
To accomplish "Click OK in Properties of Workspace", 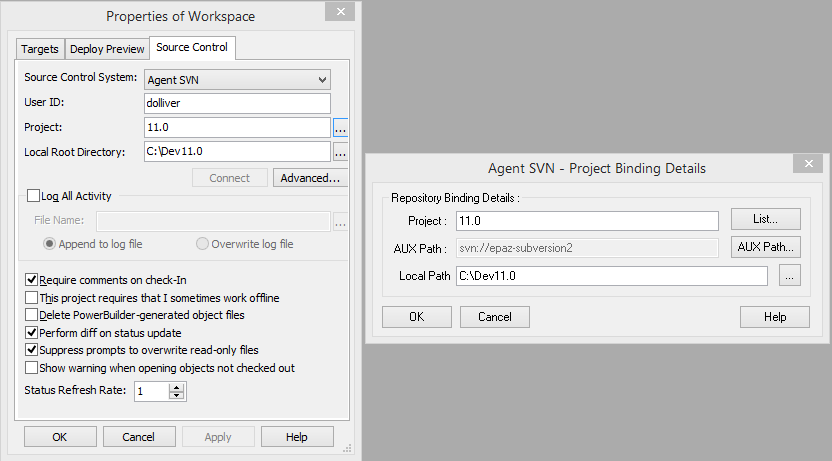I will click(60, 437).
